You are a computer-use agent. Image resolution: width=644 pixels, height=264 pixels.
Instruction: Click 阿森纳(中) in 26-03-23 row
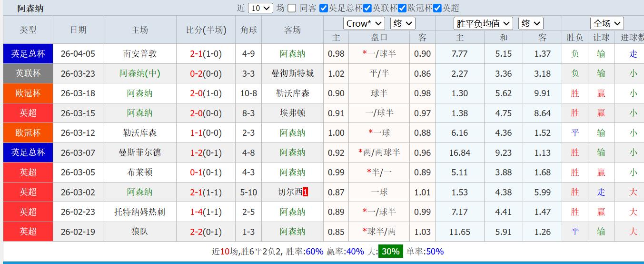pyautogui.click(x=139, y=73)
